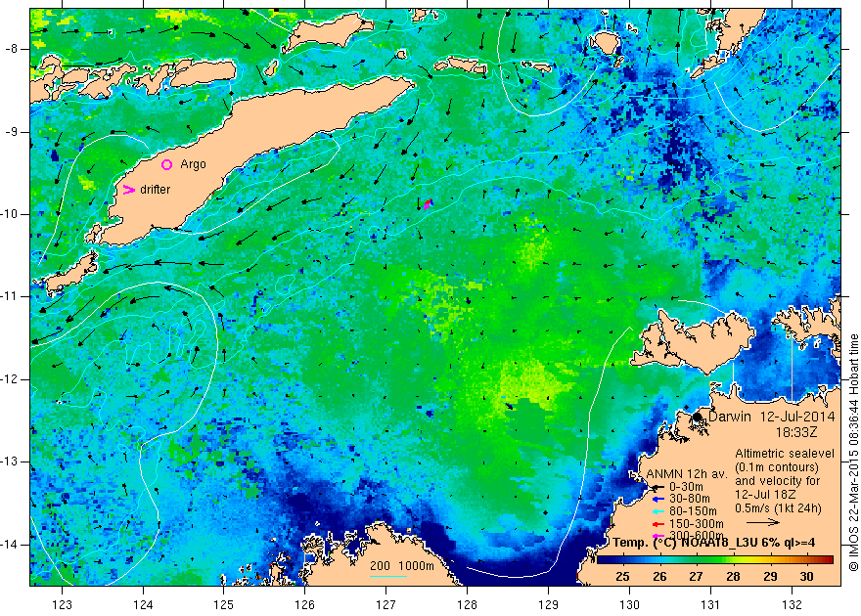Viewport: 861px width, 616px height.
Task: Click the cyan 200m depth contour sample line
Action: [x=387, y=576]
